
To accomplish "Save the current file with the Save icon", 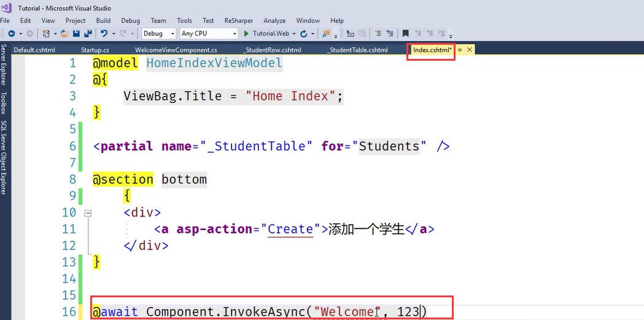I will pos(76,34).
